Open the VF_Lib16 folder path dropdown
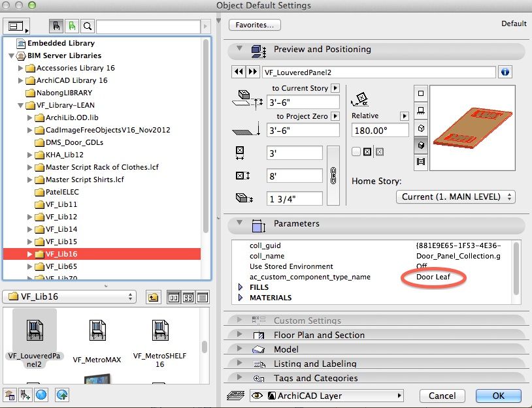The width and height of the screenshot is (532, 408). pyautogui.click(x=69, y=297)
